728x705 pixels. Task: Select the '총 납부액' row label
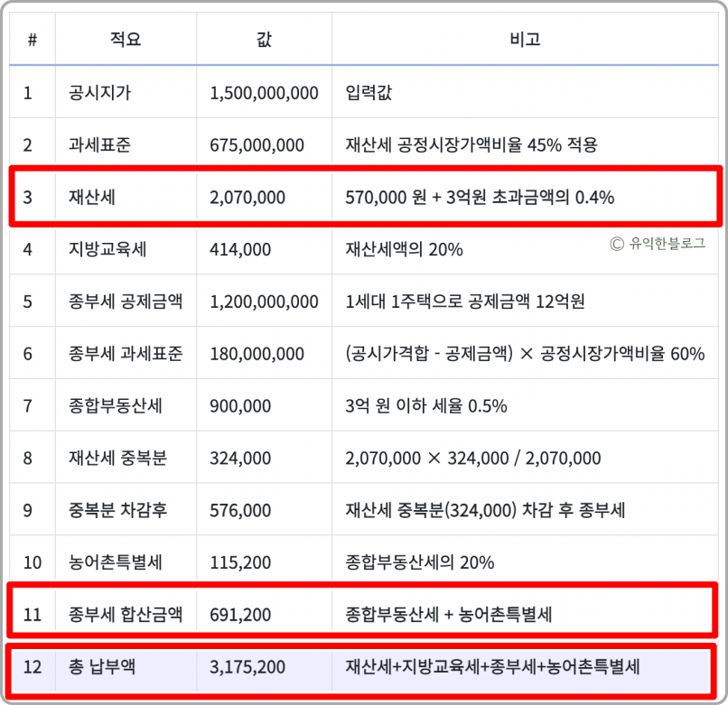pos(102,666)
